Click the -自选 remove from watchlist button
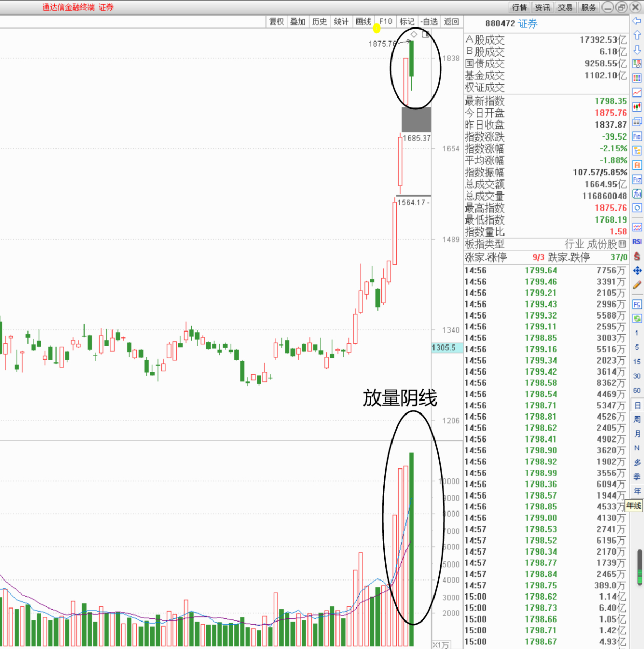This screenshot has width=644, height=649. click(429, 22)
